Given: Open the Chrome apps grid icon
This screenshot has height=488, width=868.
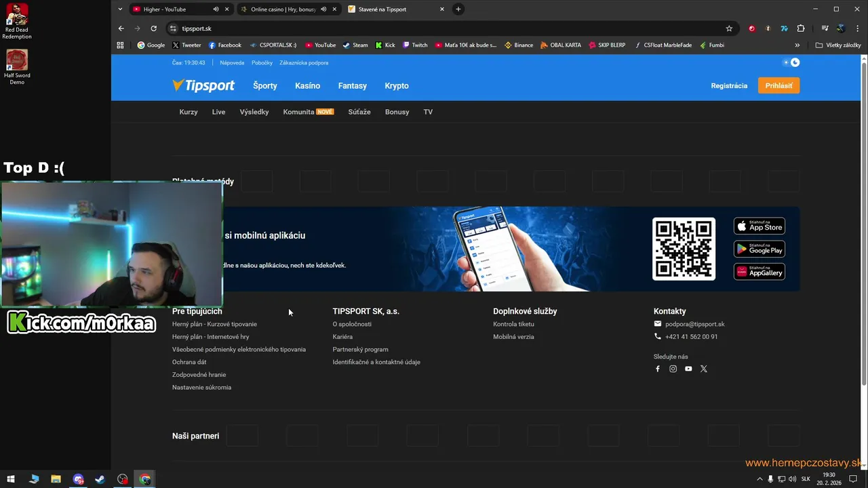Looking at the screenshot, I should [120, 45].
